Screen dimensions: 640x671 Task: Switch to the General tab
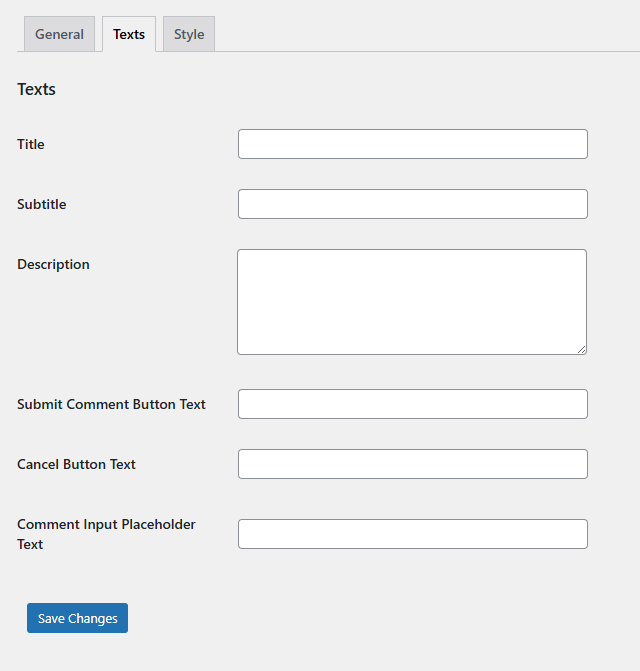(59, 34)
